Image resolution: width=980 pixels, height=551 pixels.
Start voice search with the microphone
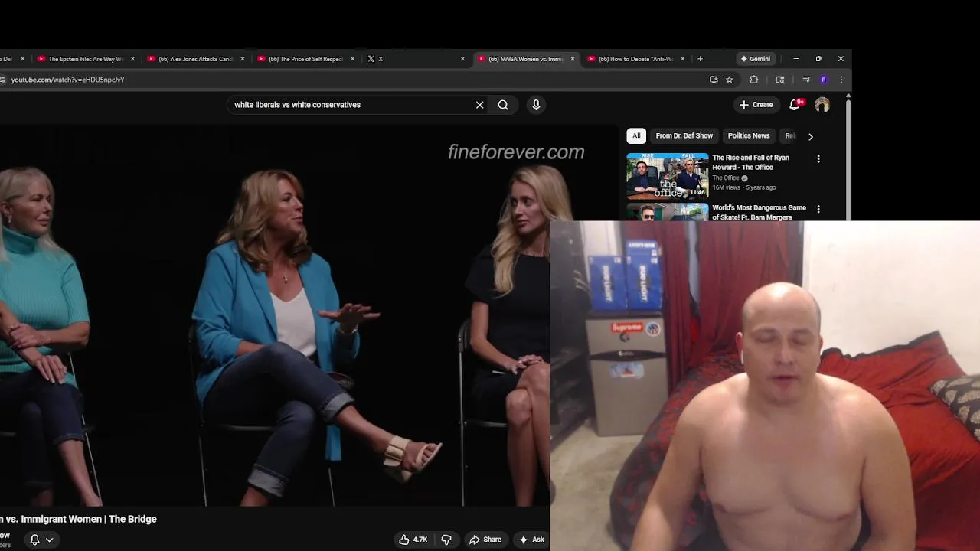[536, 105]
